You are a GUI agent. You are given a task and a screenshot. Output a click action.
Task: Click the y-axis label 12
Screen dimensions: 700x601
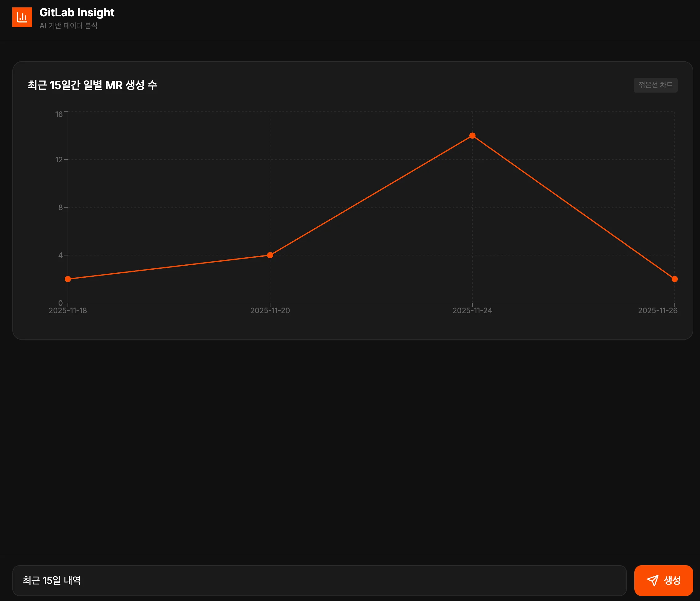pyautogui.click(x=59, y=160)
